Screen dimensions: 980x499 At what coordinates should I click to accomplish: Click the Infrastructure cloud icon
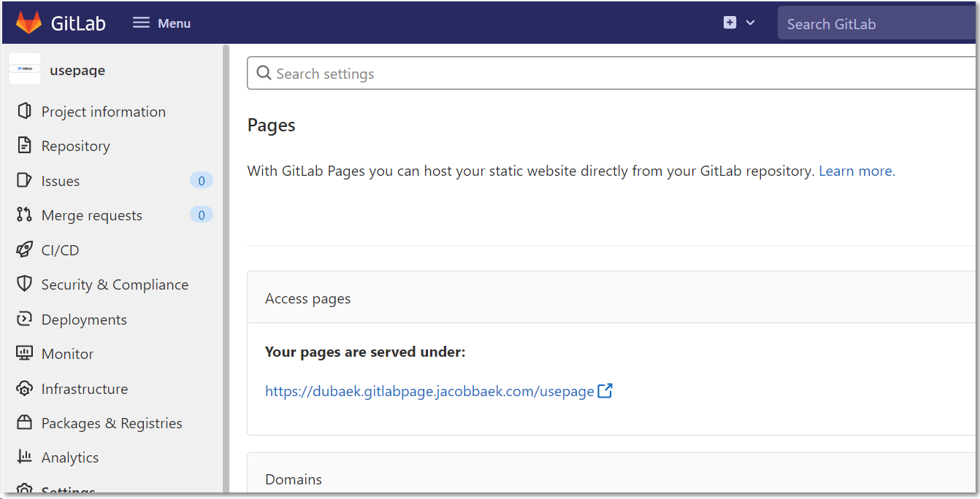click(x=24, y=388)
